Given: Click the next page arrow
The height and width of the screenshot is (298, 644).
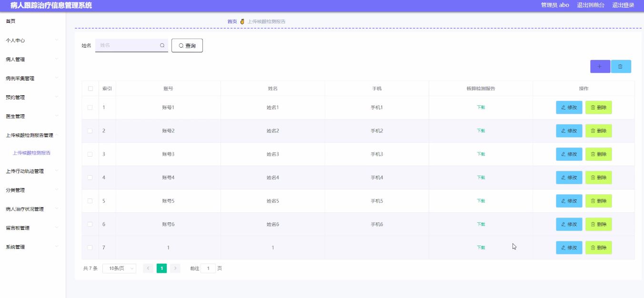Looking at the screenshot, I should 175,268.
